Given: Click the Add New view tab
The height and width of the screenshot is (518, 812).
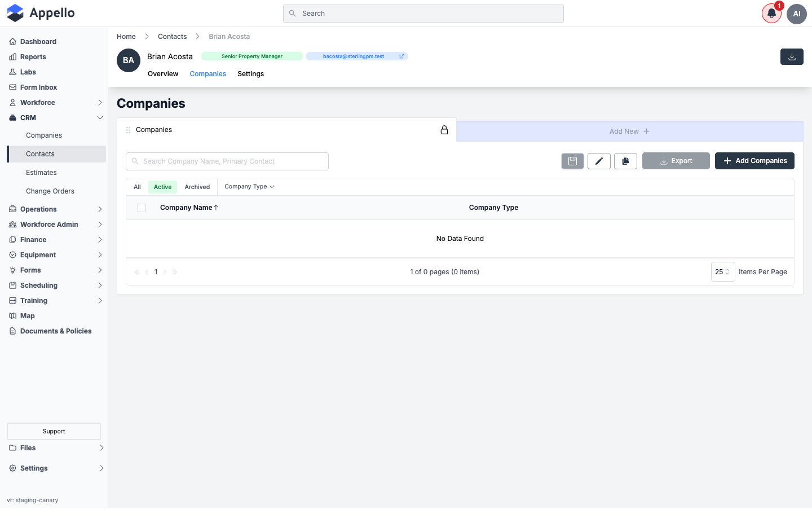Looking at the screenshot, I should 630,131.
